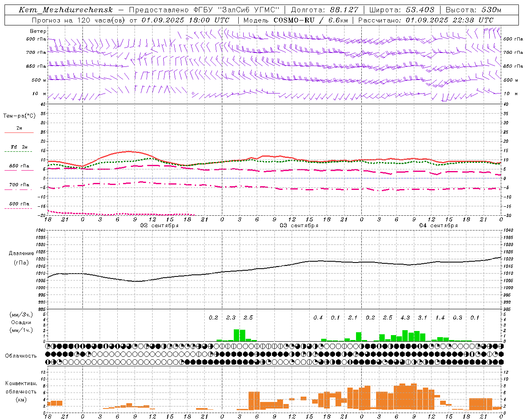This screenshot has width=525, height=420.
Task: Click the 0.3 precipitation value
Action: pyautogui.click(x=457, y=318)
